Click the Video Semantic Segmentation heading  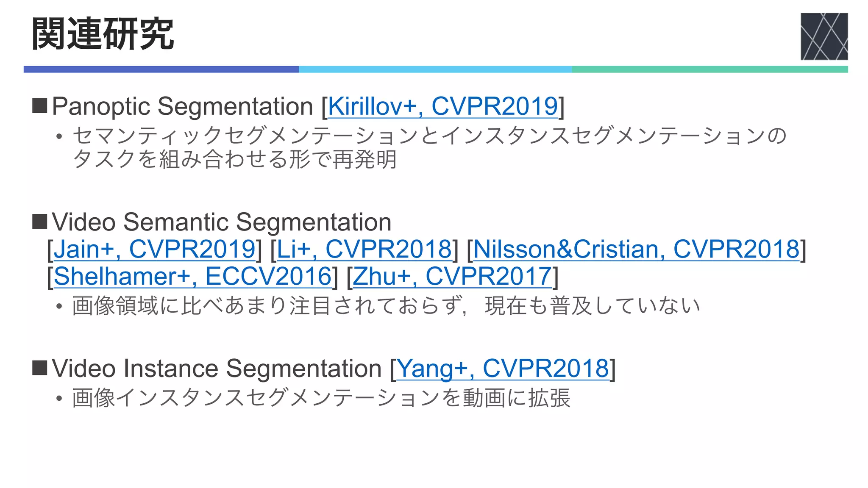pyautogui.click(x=222, y=222)
